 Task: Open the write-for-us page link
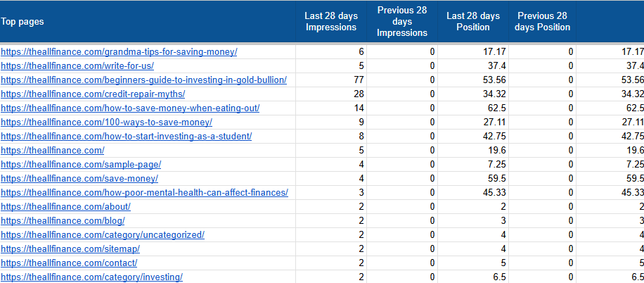[x=77, y=66]
